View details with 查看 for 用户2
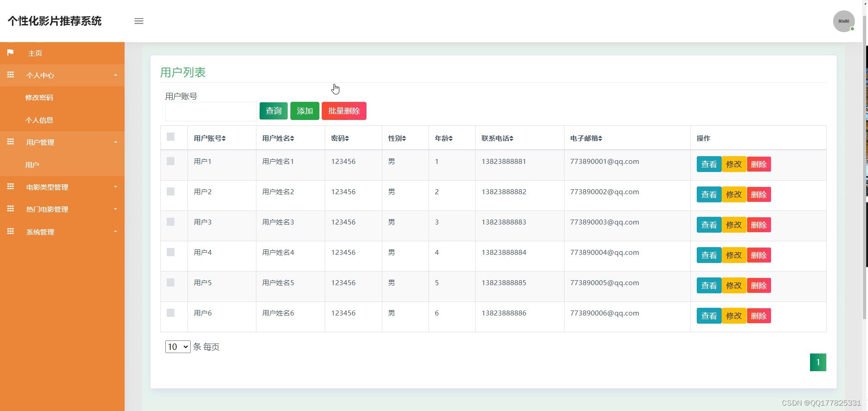This screenshot has height=411, width=868. click(709, 195)
